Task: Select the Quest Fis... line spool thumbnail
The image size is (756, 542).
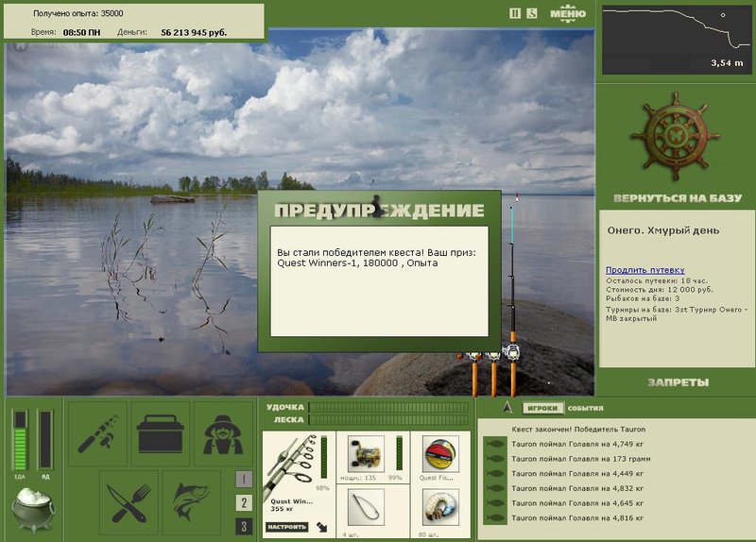Action: click(x=440, y=454)
